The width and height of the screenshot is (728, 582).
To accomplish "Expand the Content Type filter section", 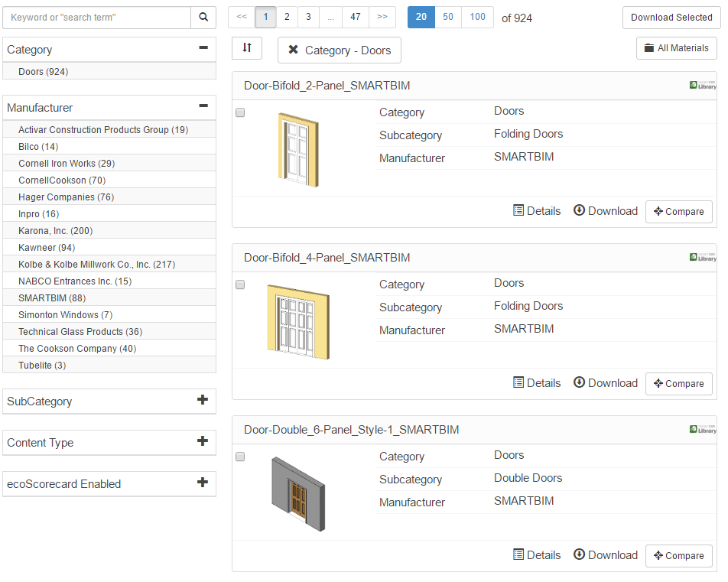I will [x=203, y=441].
